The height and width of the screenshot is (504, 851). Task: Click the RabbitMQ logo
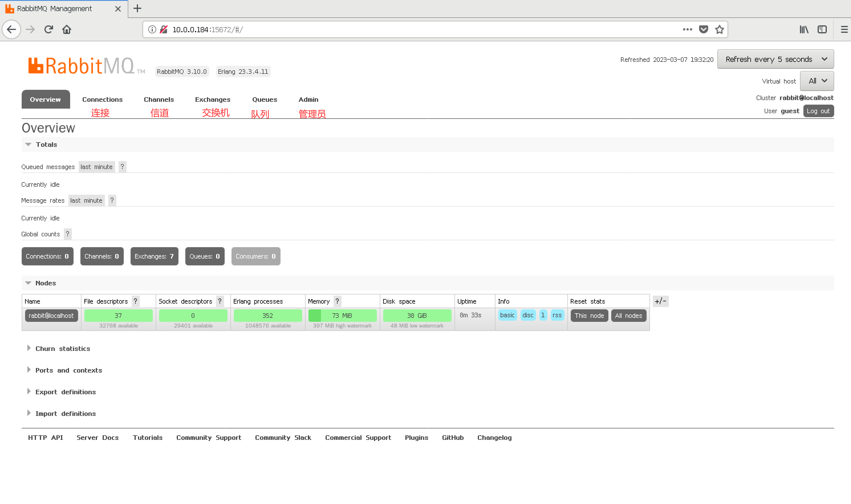tap(87, 66)
